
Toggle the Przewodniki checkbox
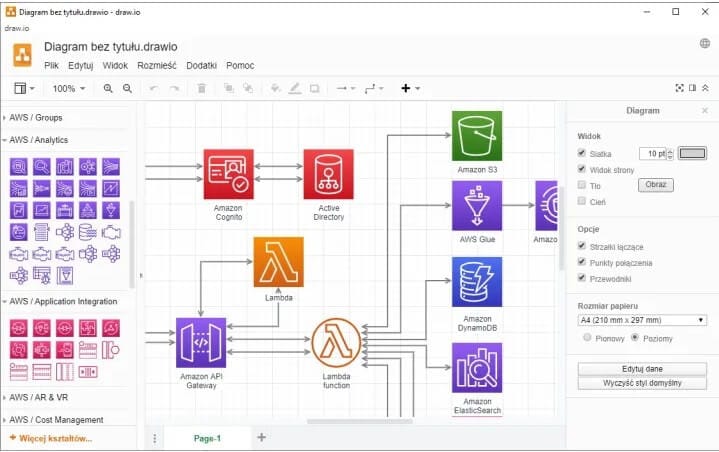tap(582, 278)
